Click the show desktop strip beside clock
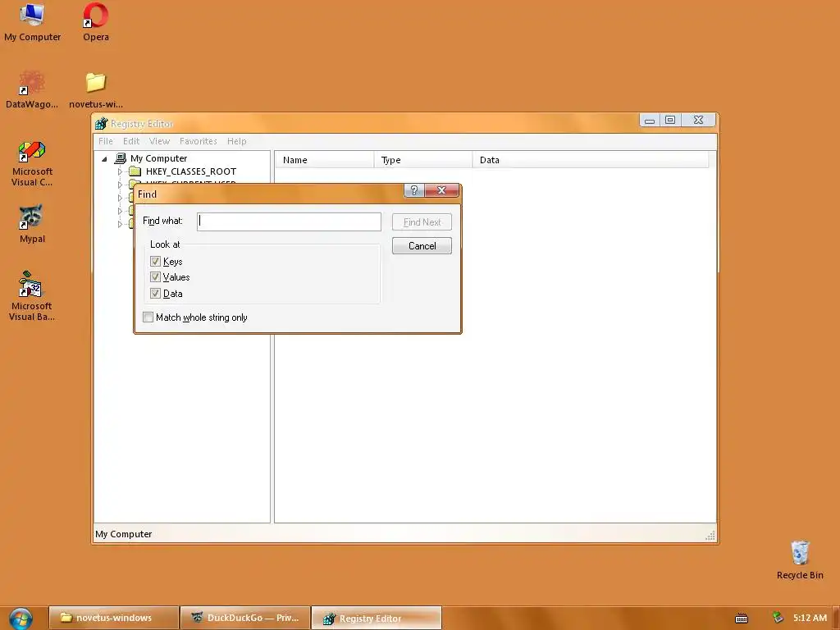Image resolution: width=840 pixels, height=630 pixels. click(837, 618)
